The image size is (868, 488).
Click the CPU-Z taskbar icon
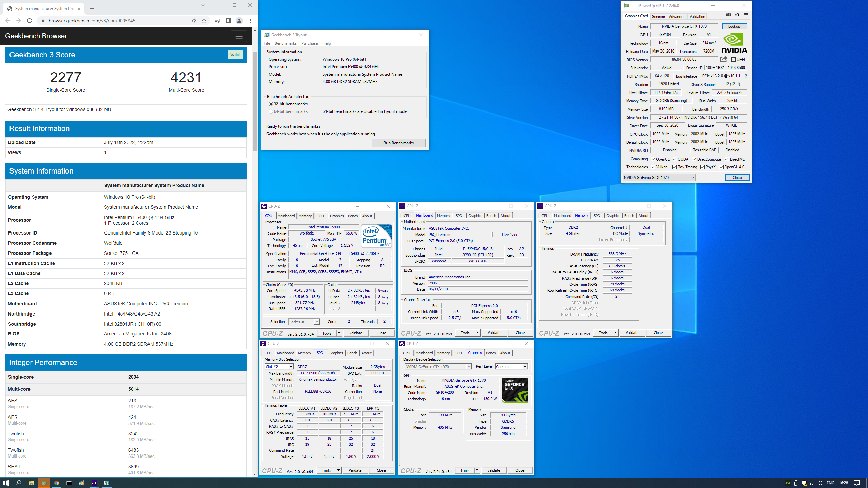pos(94,483)
